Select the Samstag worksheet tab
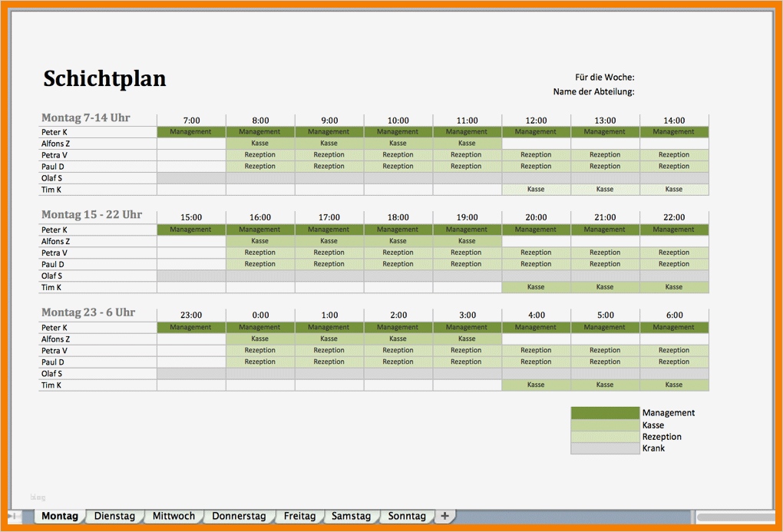This screenshot has width=783, height=532. 352,516
